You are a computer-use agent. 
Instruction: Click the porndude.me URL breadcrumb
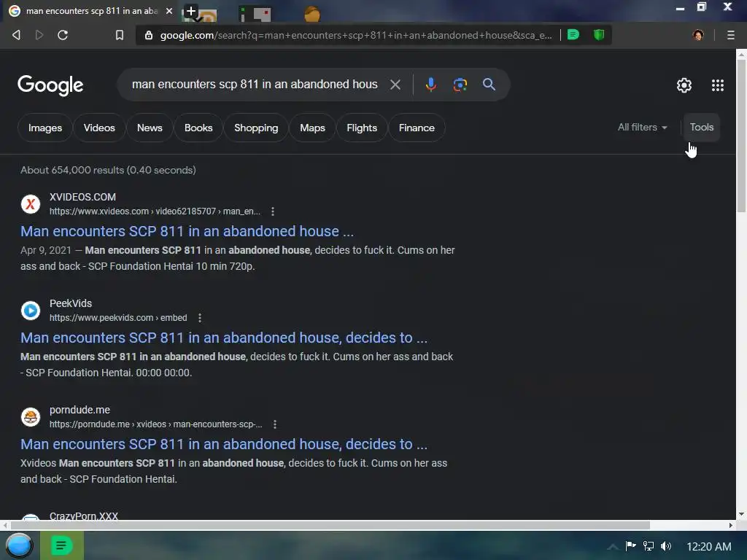click(x=156, y=424)
